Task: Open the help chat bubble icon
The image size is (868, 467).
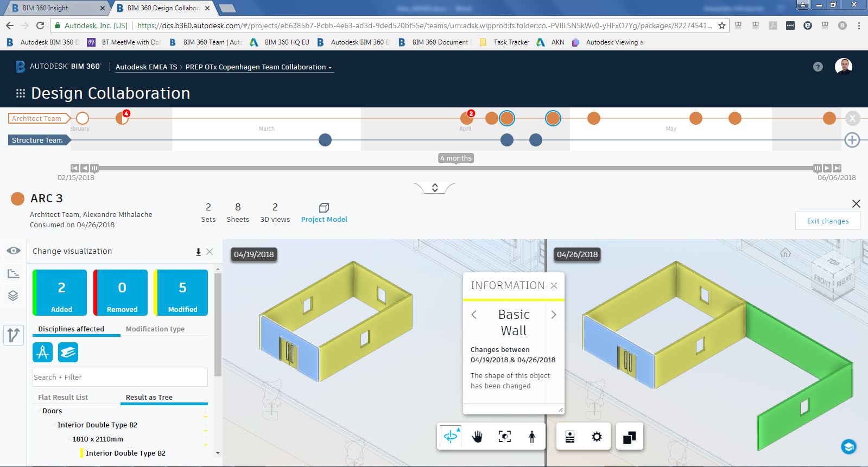Action: click(x=848, y=446)
